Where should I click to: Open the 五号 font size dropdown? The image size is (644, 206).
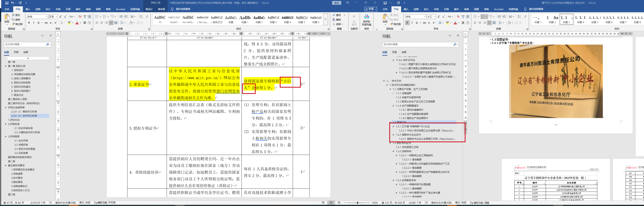pyautogui.click(x=56, y=17)
